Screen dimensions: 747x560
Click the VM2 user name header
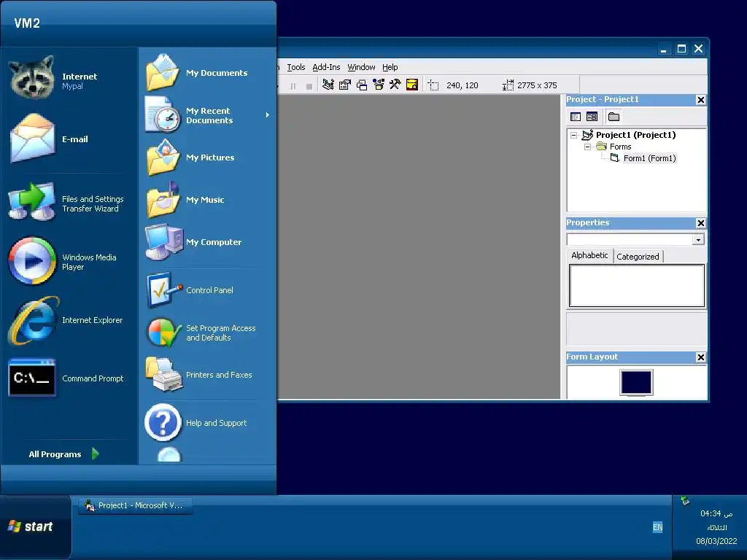(x=27, y=23)
